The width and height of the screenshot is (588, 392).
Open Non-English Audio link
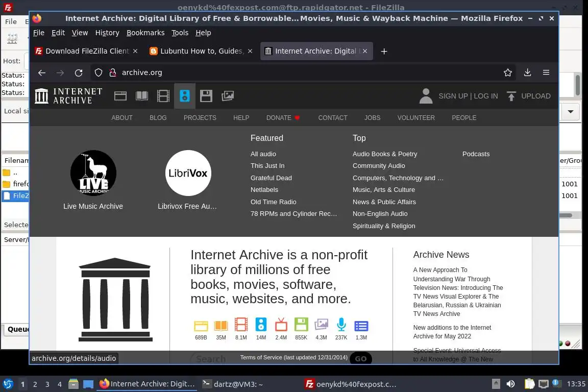(x=380, y=213)
